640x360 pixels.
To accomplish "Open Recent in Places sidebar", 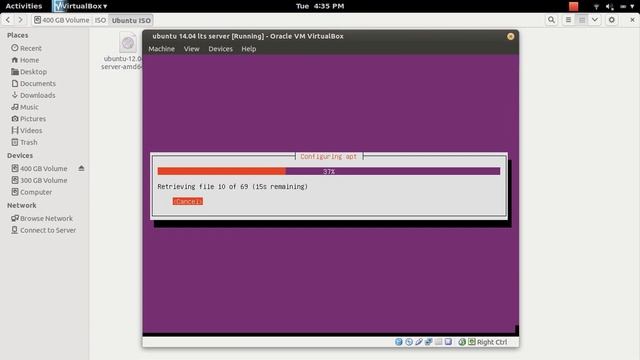I will coord(27,48).
